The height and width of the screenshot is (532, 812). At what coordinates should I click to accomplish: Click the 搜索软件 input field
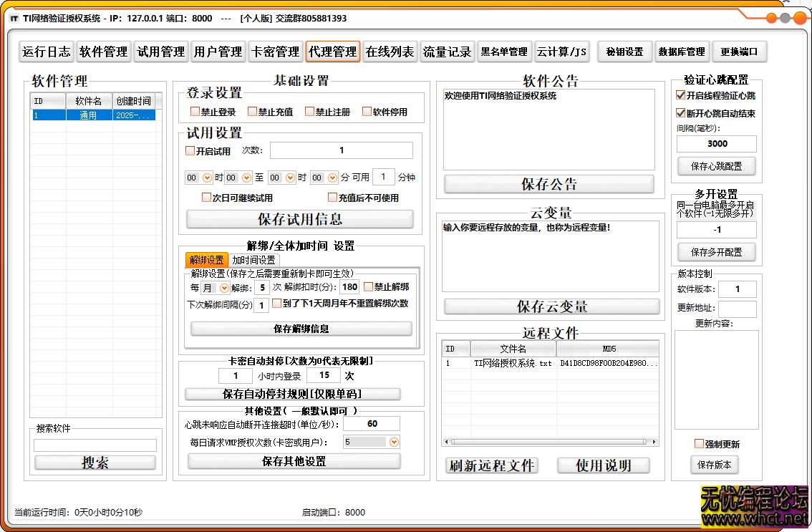[95, 445]
